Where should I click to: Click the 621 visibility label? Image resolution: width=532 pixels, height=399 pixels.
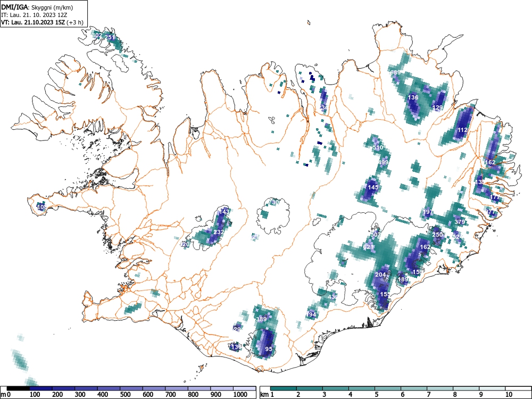[368, 247]
